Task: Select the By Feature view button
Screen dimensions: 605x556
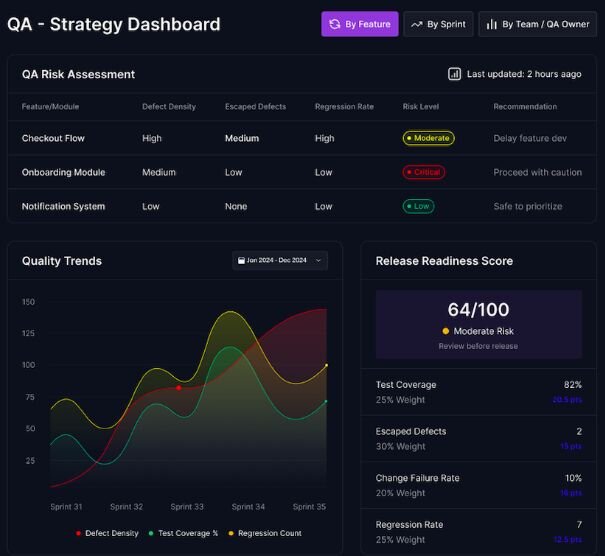Action: pos(359,24)
